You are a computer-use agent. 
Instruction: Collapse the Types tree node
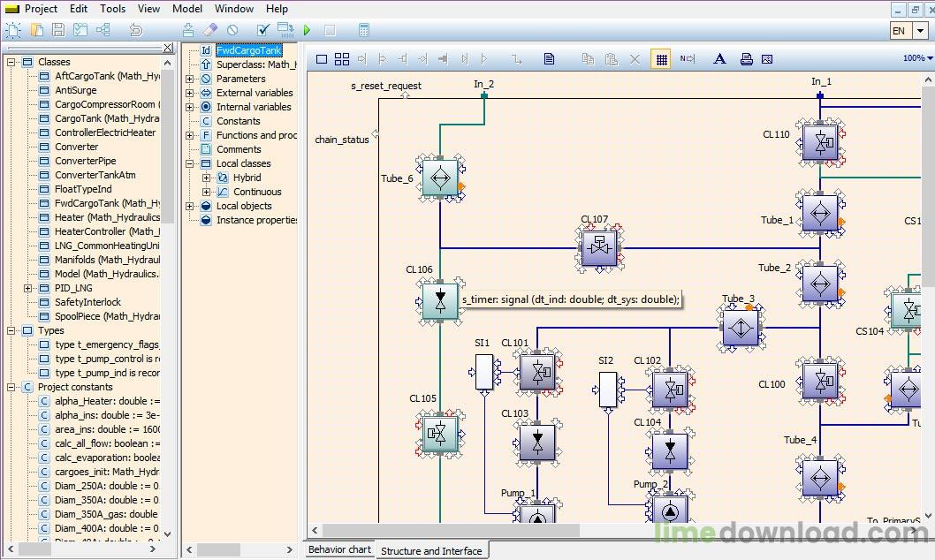11,330
